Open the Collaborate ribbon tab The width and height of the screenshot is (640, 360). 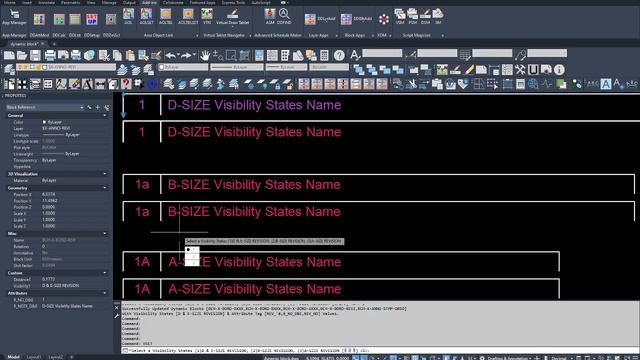tap(173, 2)
